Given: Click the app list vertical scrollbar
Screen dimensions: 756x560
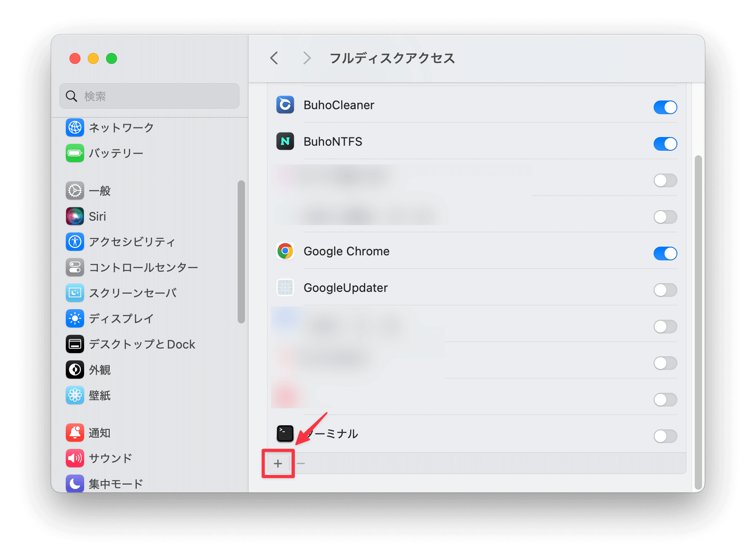Looking at the screenshot, I should [698, 322].
